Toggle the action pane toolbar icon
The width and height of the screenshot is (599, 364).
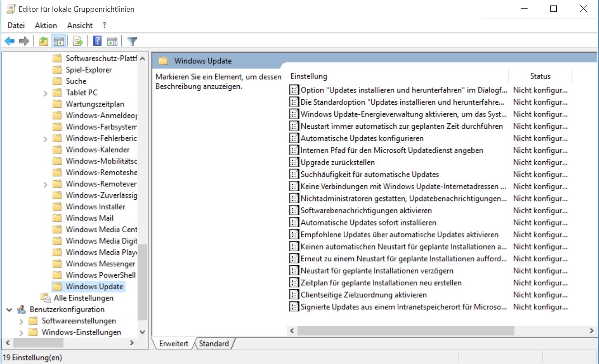(x=112, y=41)
